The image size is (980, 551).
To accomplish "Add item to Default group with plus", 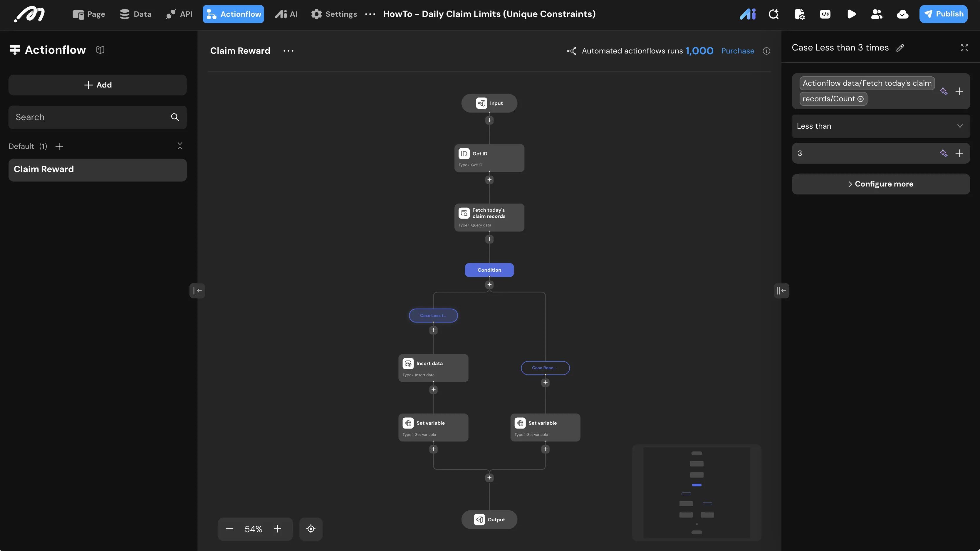I will click(x=59, y=146).
